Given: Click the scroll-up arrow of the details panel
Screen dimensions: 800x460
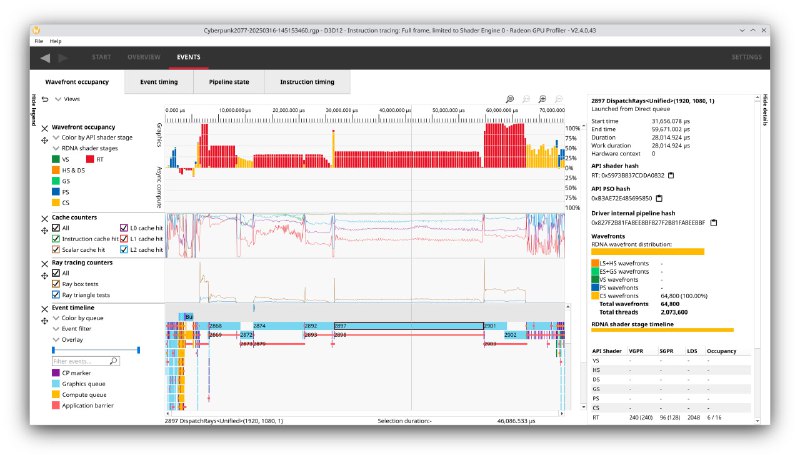Looking at the screenshot, I should coord(757,98).
